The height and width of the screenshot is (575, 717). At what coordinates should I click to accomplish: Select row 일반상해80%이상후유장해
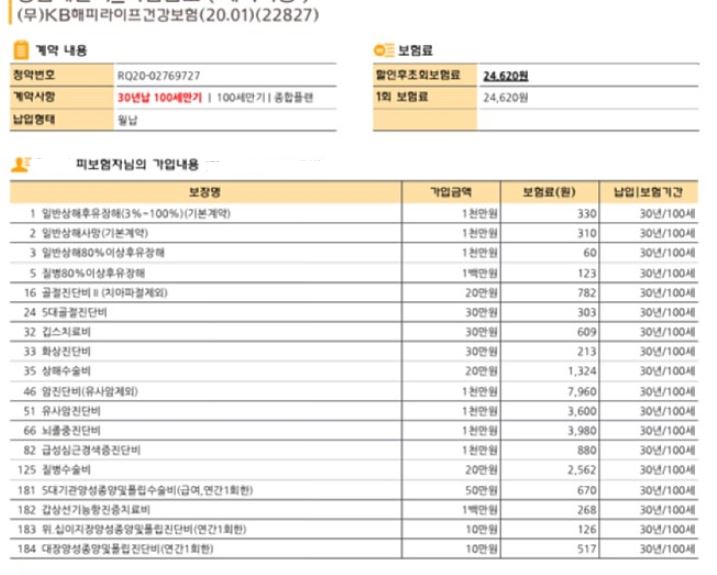[354, 253]
